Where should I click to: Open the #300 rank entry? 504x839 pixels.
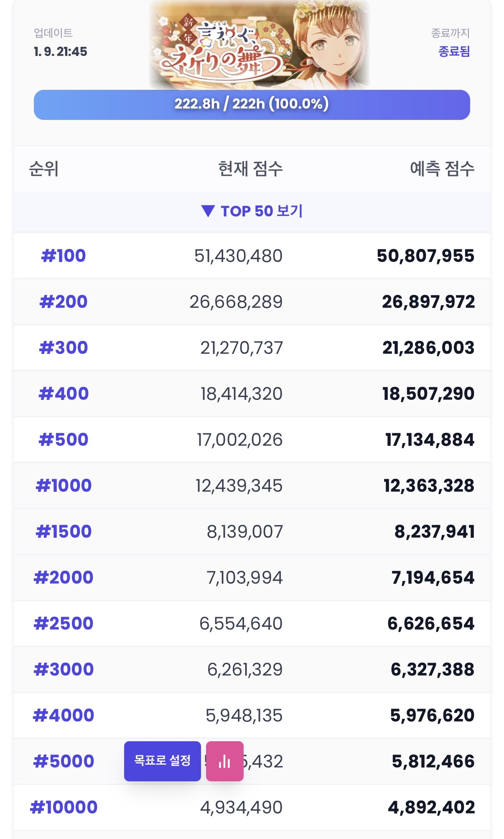pos(252,348)
